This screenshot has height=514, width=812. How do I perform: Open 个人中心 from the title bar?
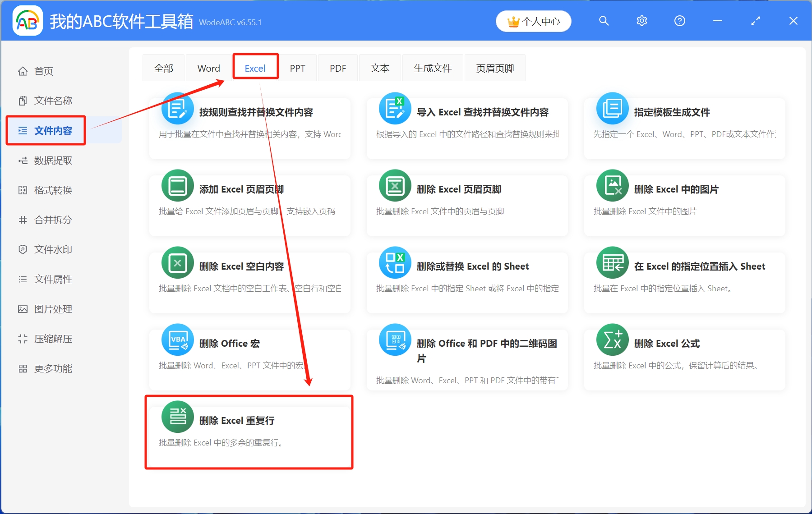533,21
